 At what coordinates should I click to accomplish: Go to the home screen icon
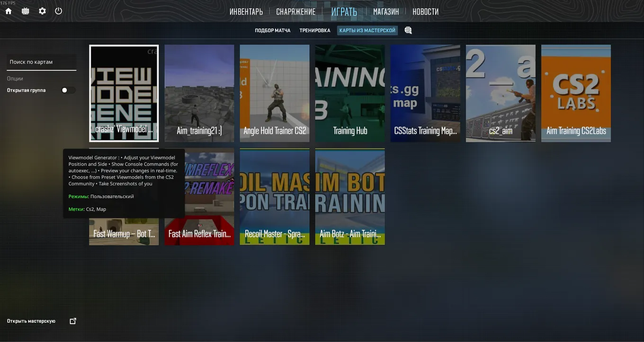click(9, 11)
